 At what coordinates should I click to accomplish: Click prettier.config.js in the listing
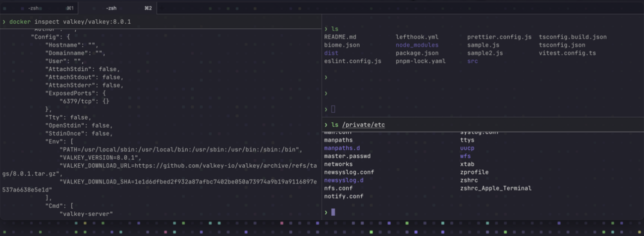point(499,37)
